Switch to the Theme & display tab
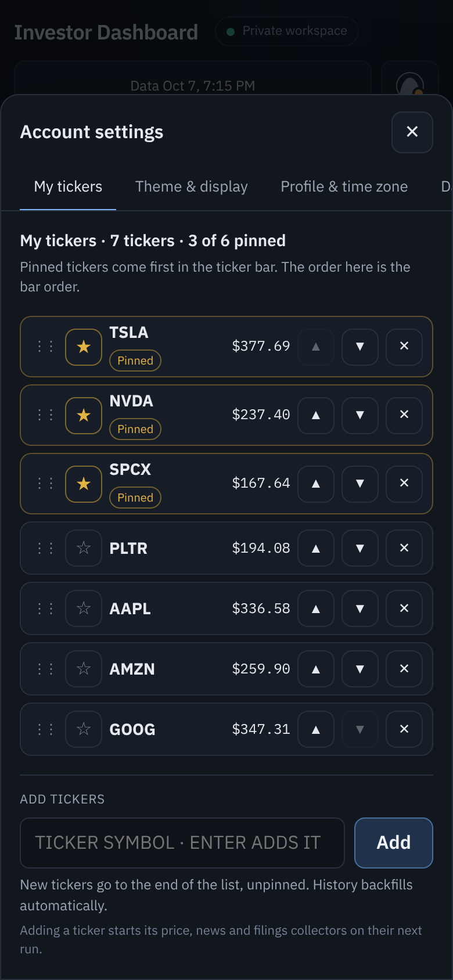Screen dimensions: 453x980 [192, 187]
